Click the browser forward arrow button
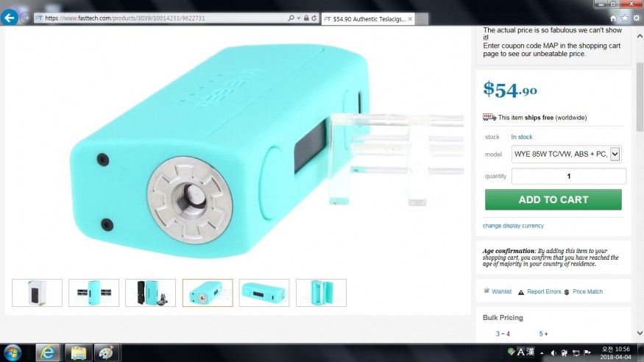The width and height of the screenshot is (644, 362). (x=26, y=18)
